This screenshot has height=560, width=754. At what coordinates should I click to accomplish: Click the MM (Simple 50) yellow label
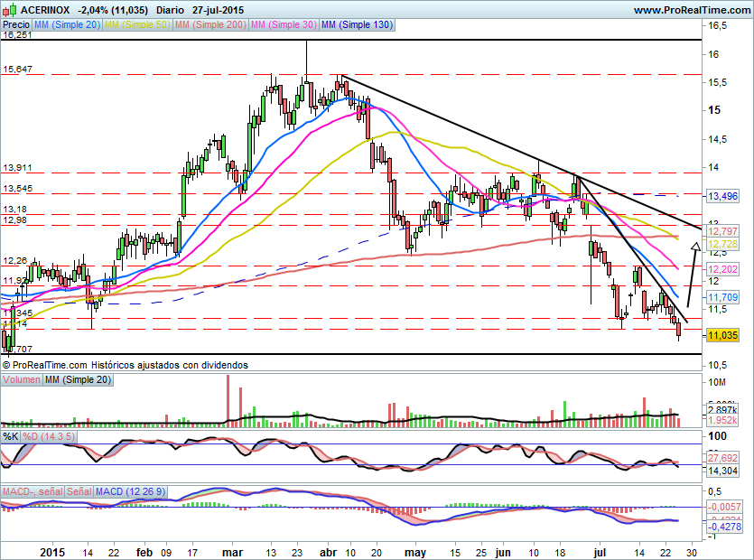point(137,24)
